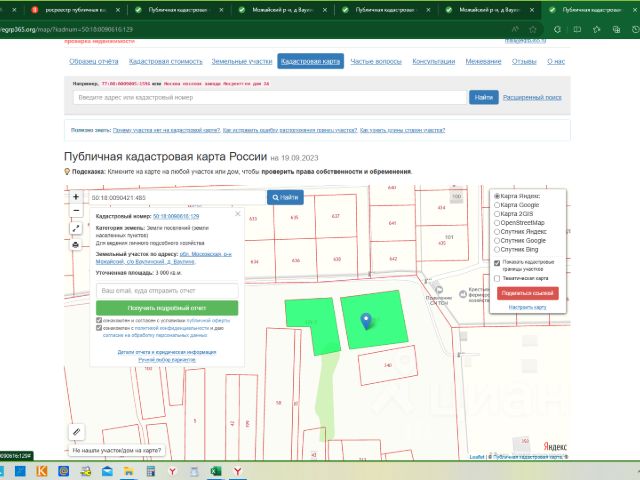Click hint lightbulb icon near Подсказка
This screenshot has width=640, height=480.
67,172
